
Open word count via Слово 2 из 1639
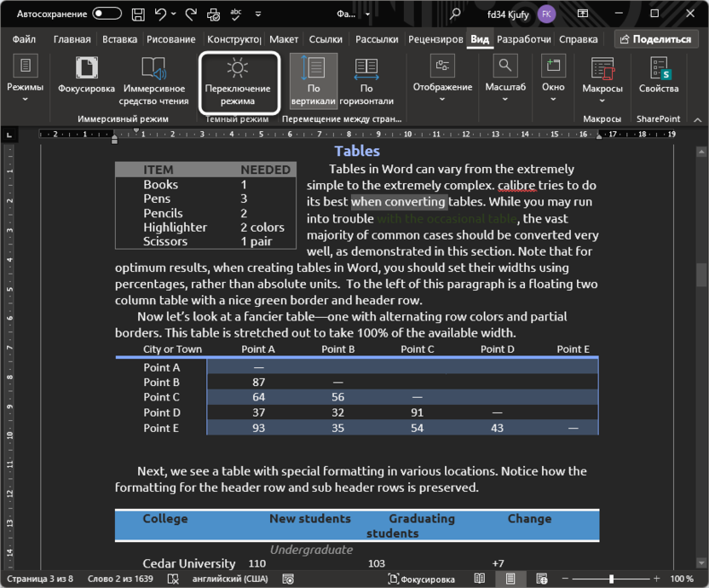pos(120,579)
